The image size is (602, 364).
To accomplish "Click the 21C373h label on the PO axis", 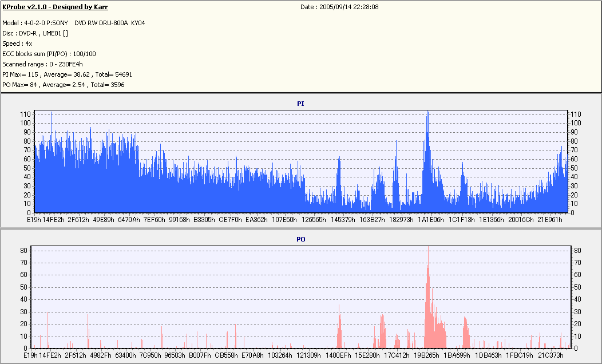I will point(550,355).
